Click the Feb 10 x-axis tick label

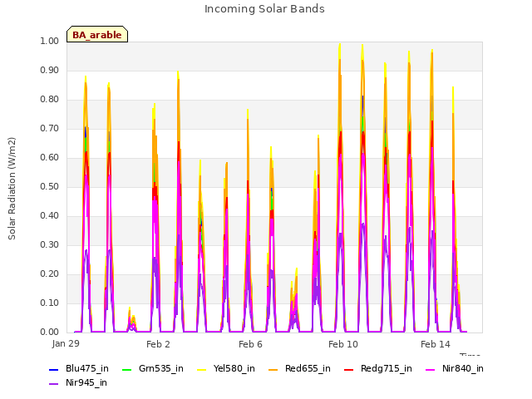[x=343, y=344]
